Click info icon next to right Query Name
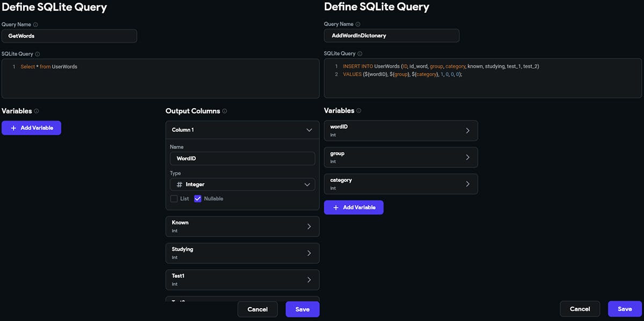 pyautogui.click(x=358, y=25)
